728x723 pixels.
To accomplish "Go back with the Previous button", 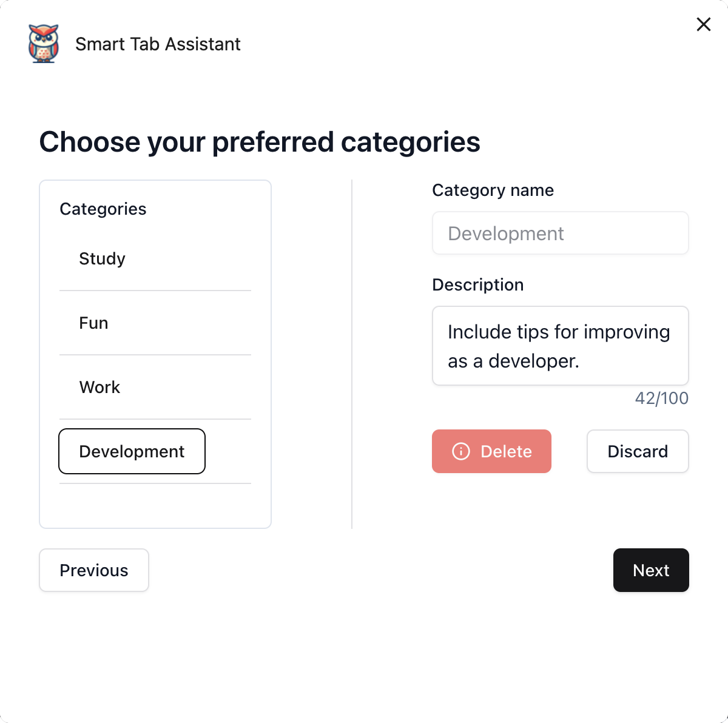I will (x=94, y=570).
